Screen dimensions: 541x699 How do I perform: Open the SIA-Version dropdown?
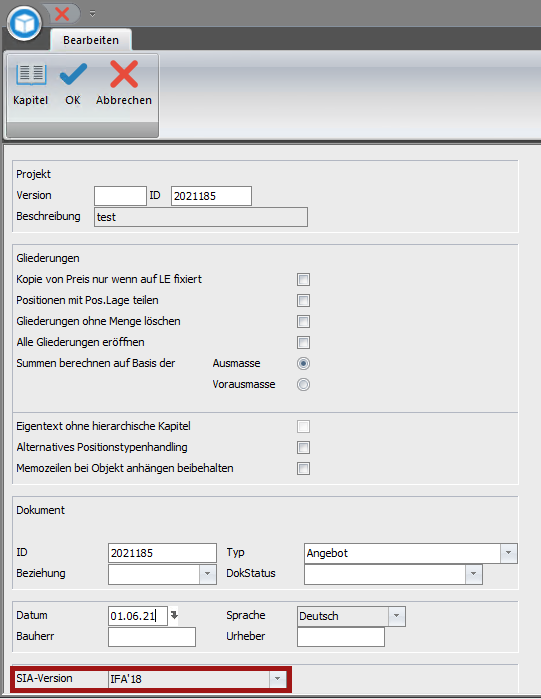278,678
